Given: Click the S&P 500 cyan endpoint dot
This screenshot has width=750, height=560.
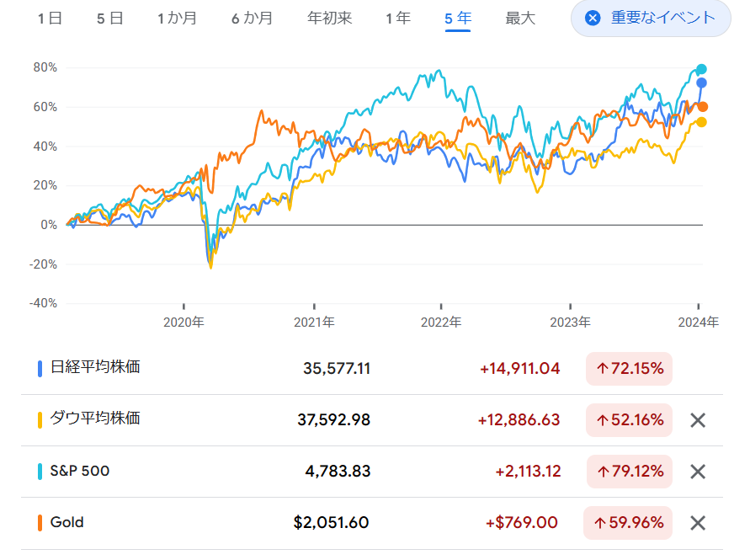Looking at the screenshot, I should click(701, 69).
